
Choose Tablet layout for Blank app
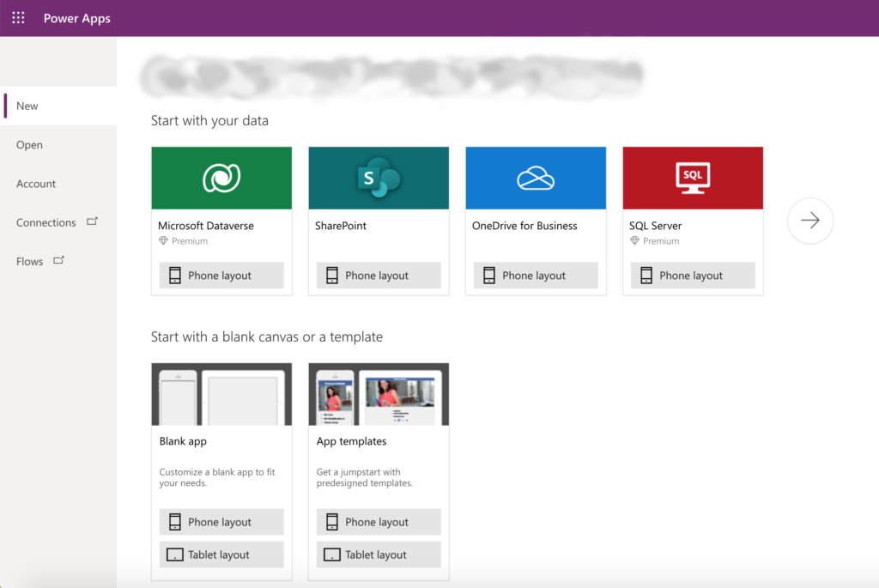(221, 555)
